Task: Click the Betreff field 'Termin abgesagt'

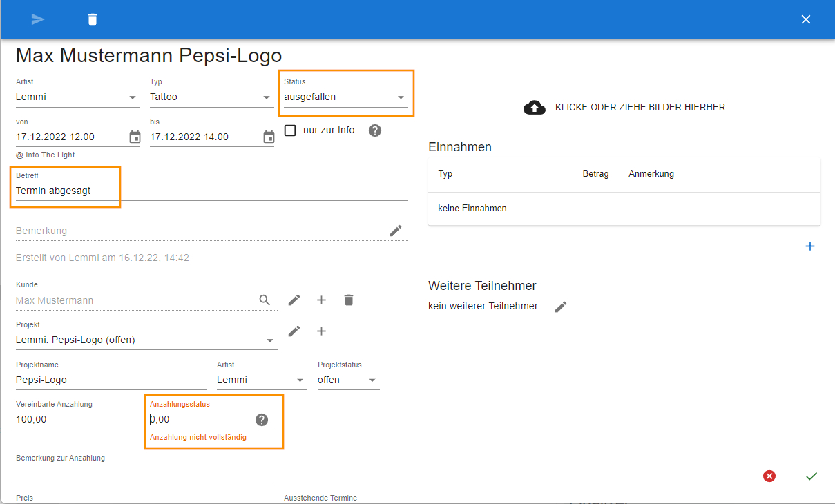Action: point(212,191)
